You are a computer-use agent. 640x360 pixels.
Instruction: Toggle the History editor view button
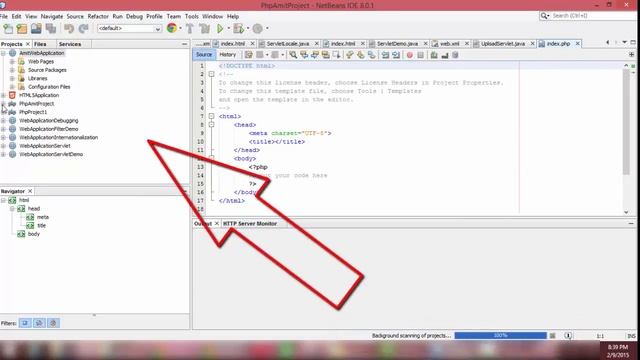(228, 54)
